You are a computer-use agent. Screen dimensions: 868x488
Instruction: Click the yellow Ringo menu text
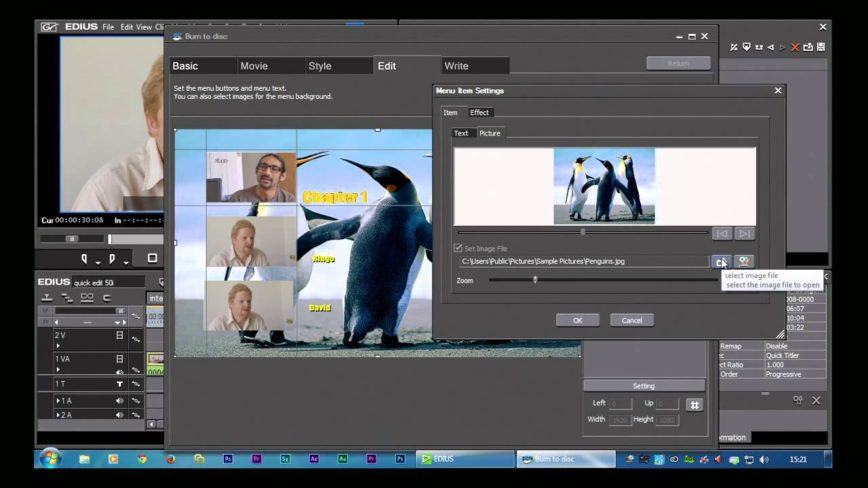pyautogui.click(x=323, y=259)
